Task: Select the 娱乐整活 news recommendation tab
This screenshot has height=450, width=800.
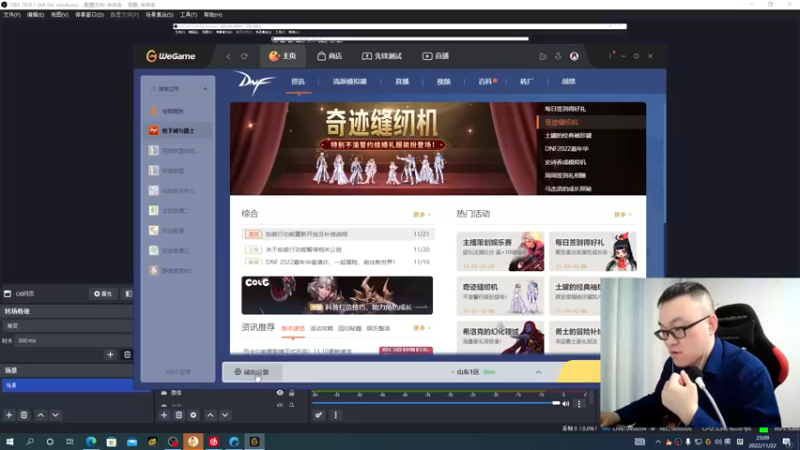Action: [x=378, y=328]
